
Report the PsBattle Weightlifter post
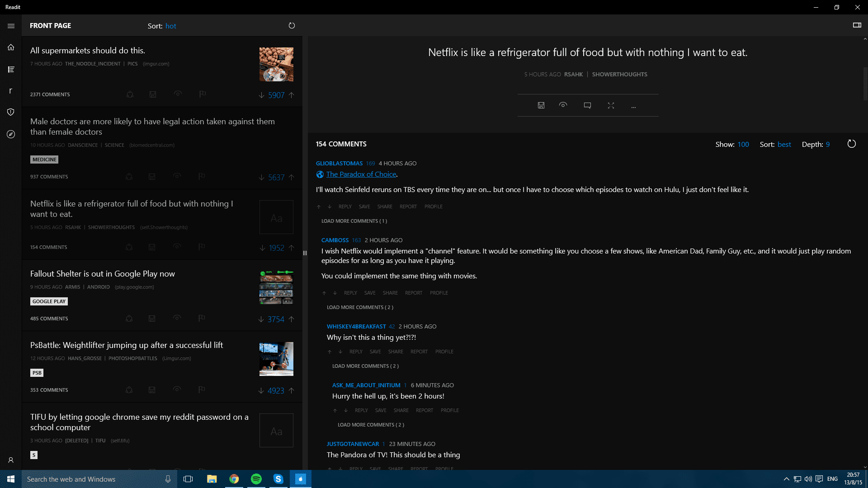[201, 389]
